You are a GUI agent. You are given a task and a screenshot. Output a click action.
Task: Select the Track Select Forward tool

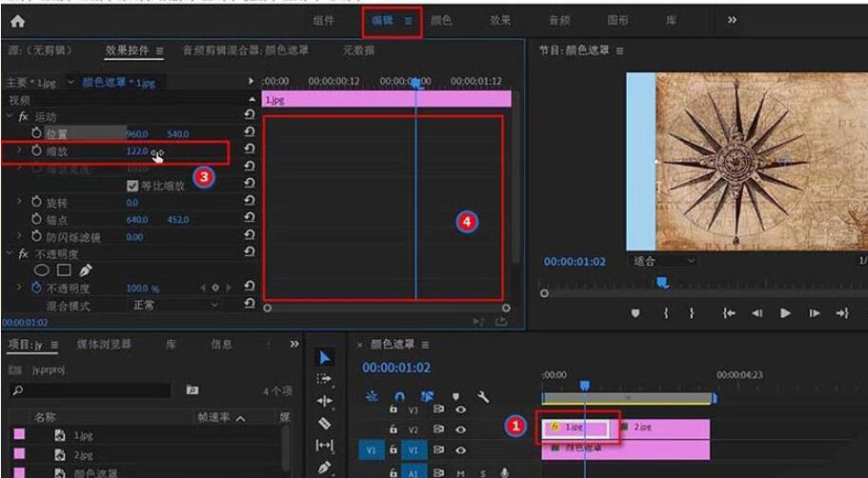point(324,379)
